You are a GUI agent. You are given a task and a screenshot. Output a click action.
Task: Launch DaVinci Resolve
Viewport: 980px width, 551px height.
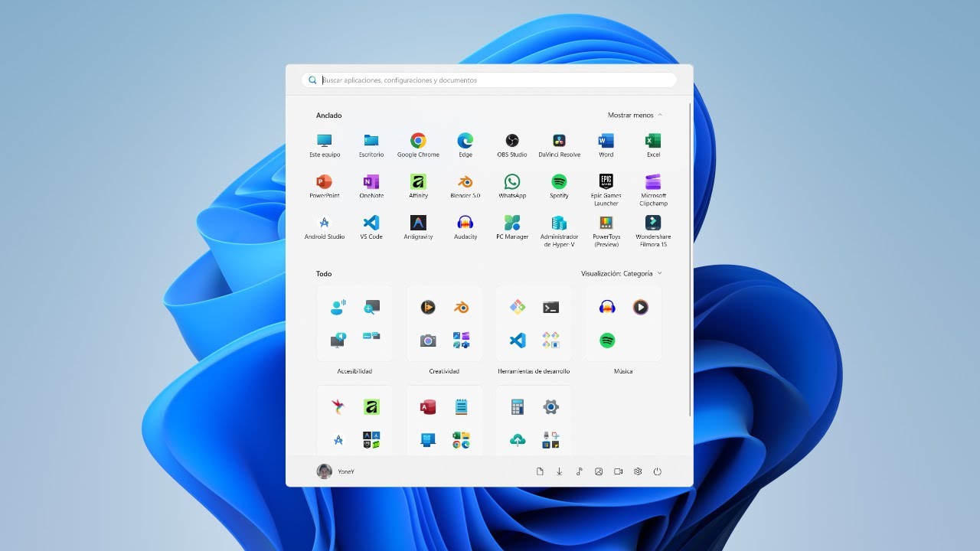coord(560,145)
